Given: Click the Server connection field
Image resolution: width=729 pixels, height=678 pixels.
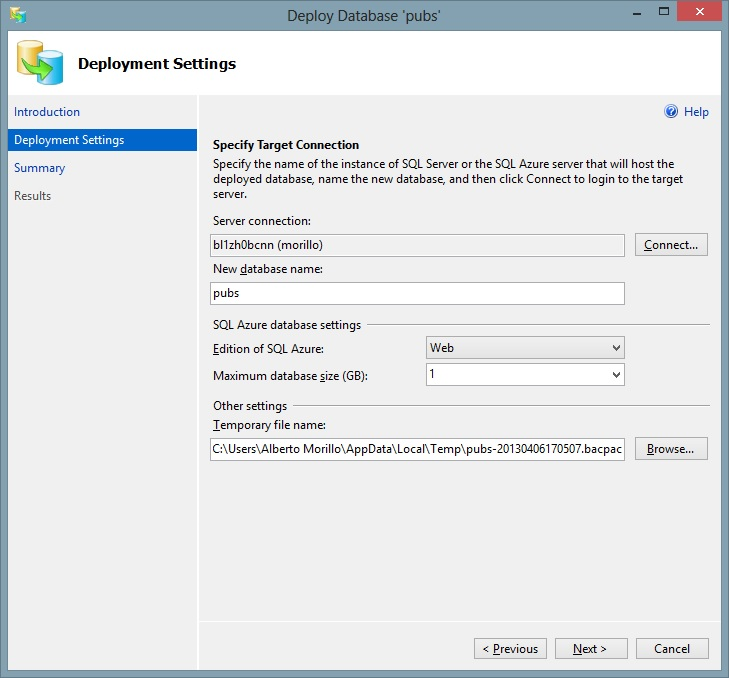Looking at the screenshot, I should tap(417, 245).
